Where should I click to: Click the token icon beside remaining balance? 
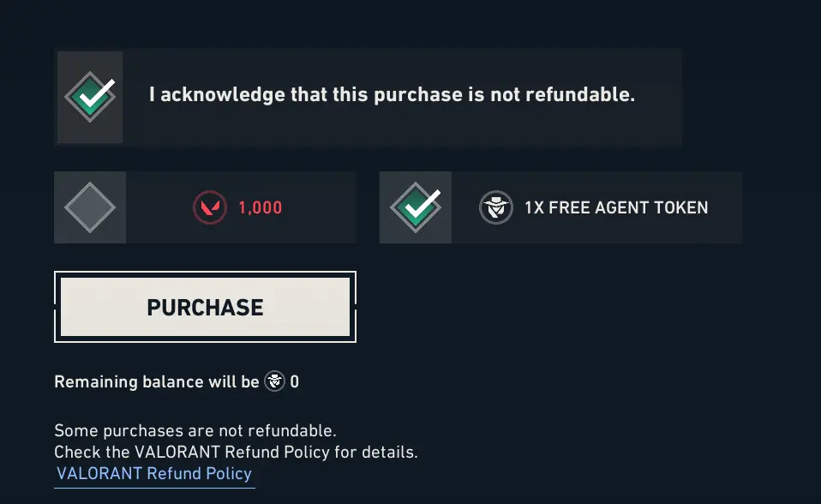coord(274,381)
